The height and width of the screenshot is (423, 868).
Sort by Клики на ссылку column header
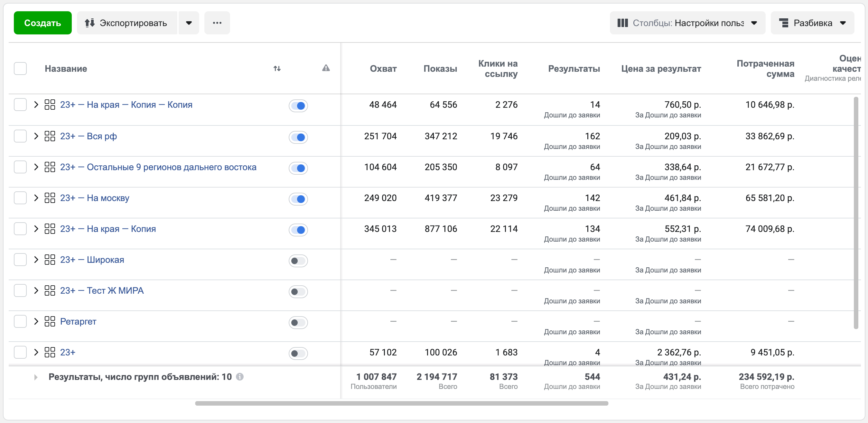(x=498, y=69)
